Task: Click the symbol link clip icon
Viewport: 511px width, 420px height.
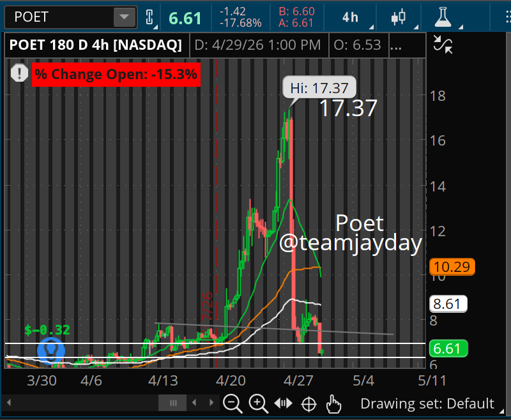Action: 149,17
